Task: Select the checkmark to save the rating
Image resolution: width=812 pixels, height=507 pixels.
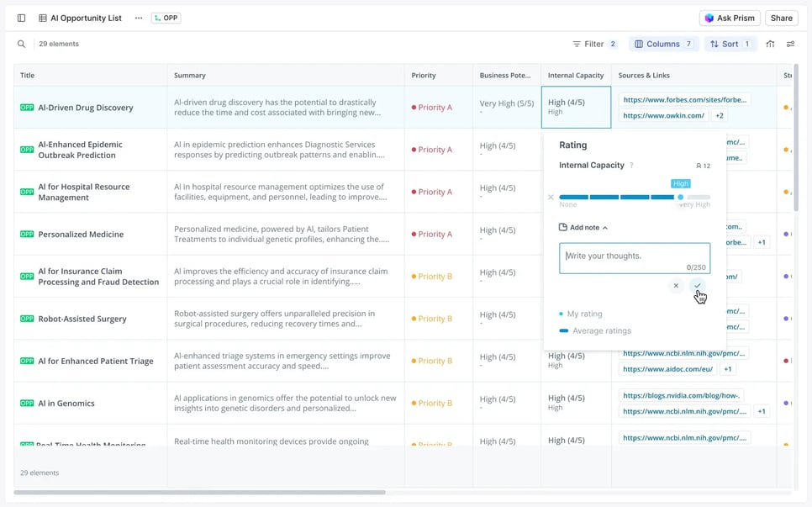Action: [698, 286]
